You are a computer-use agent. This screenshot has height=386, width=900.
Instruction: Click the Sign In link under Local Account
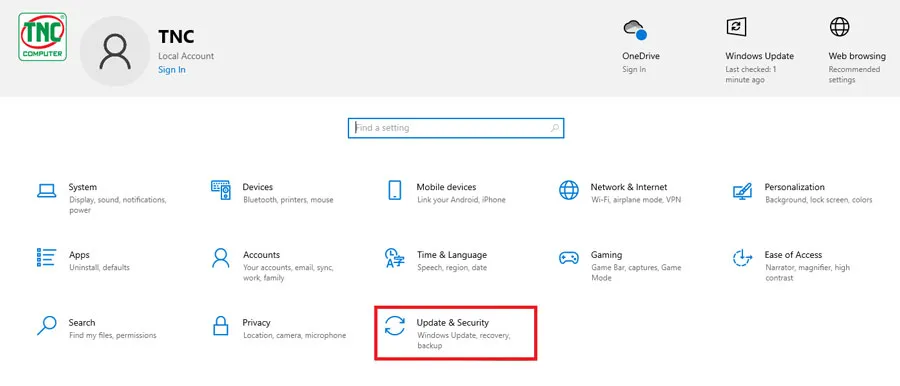172,70
